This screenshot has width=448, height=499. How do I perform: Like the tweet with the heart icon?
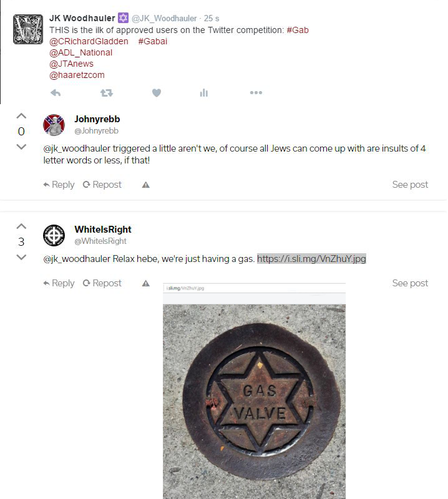coord(157,93)
